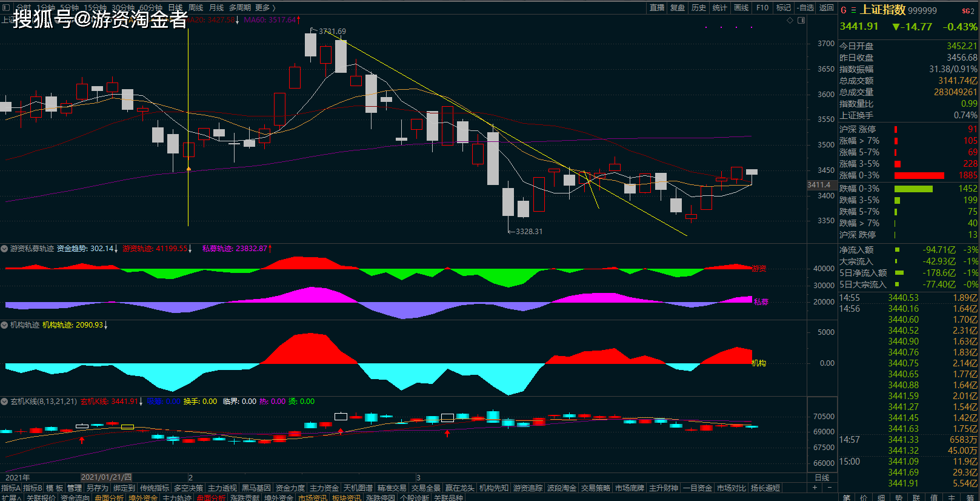Switch to 月线 monthly period
Image resolution: width=980 pixels, height=501 pixels.
[216, 8]
